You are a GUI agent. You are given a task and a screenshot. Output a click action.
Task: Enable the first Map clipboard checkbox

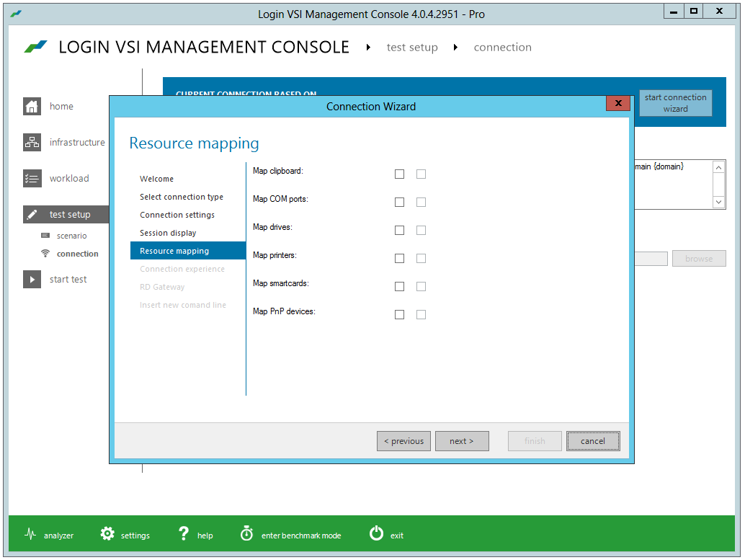coord(400,174)
